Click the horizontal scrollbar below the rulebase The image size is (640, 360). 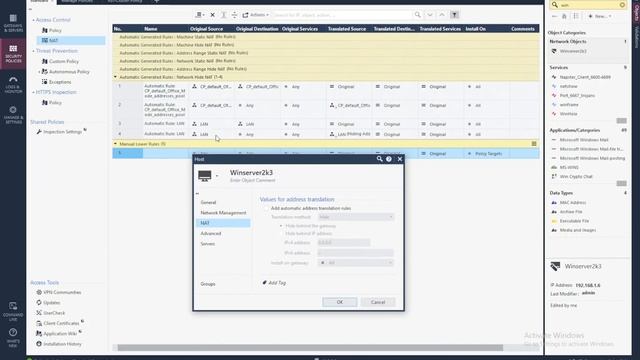(310, 348)
